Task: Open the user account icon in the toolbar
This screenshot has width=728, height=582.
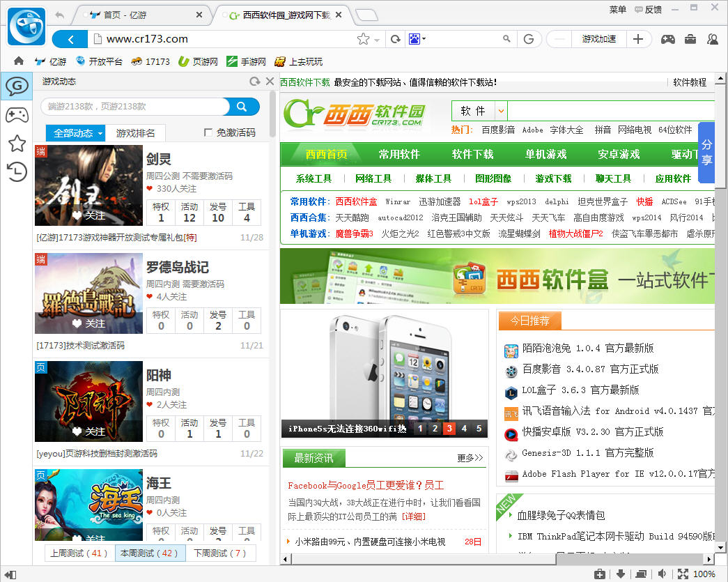Action: [x=712, y=40]
